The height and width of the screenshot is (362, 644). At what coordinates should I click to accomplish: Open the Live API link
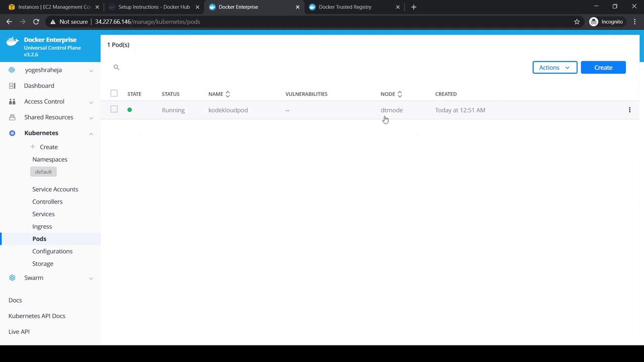click(x=19, y=332)
